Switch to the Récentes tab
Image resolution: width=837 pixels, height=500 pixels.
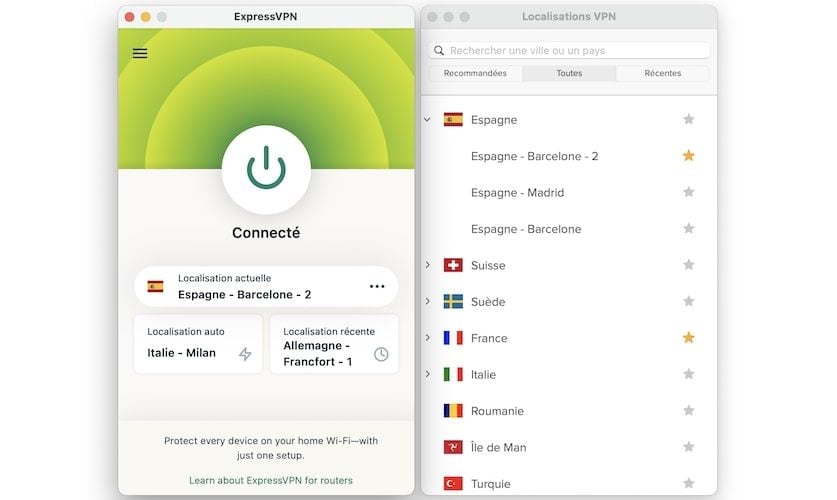(662, 73)
